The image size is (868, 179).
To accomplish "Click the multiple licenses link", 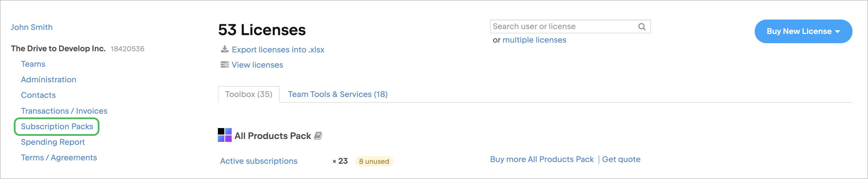I will click(534, 40).
